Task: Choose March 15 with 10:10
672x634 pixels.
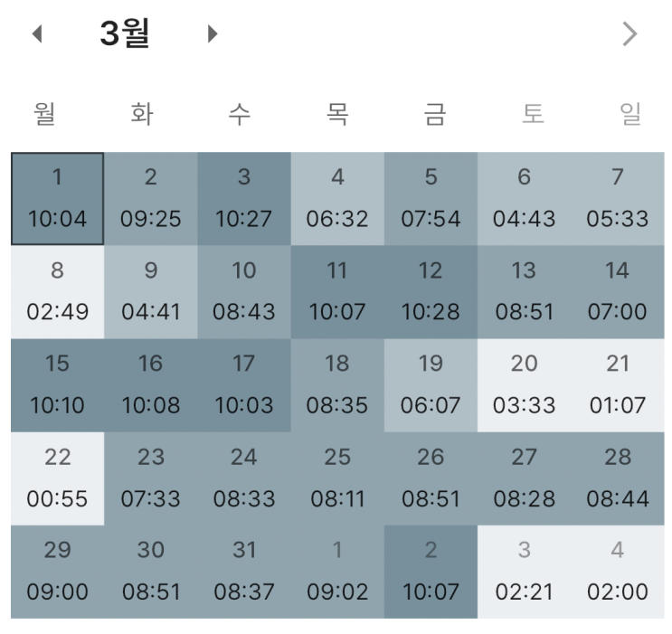Action: [57, 384]
